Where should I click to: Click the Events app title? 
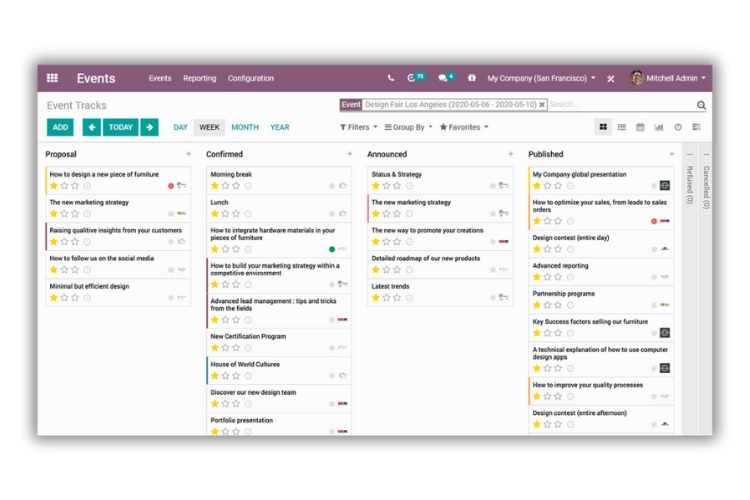96,78
